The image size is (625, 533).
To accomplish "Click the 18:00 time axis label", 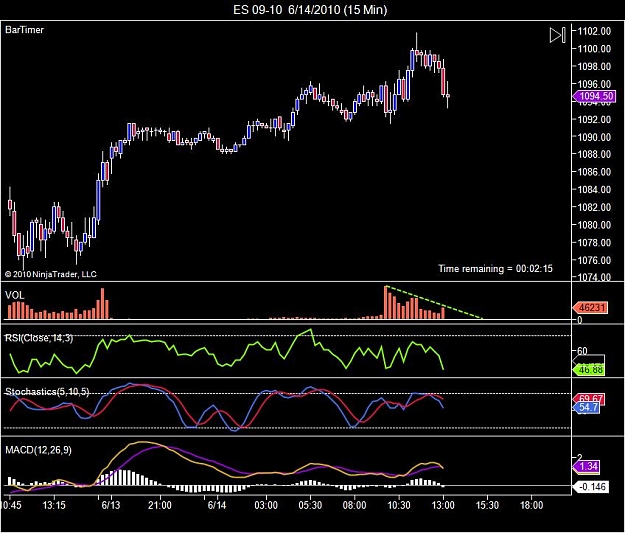I will (x=531, y=505).
